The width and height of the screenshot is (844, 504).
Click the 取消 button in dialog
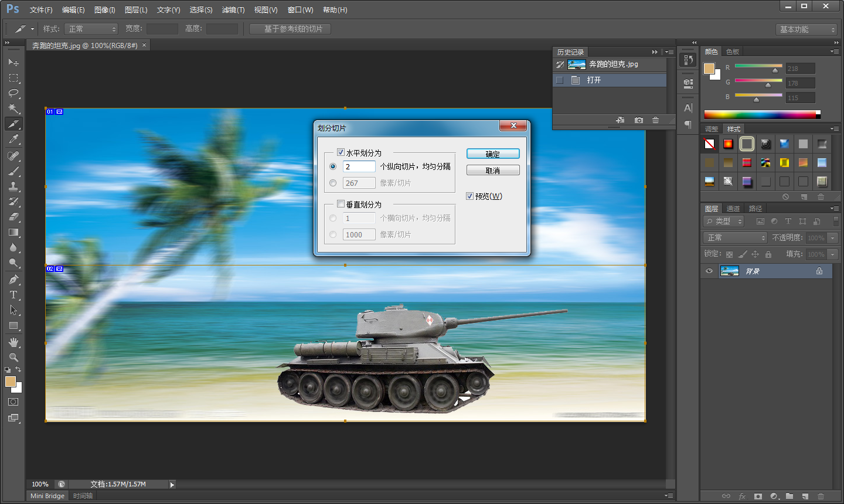[x=493, y=171]
